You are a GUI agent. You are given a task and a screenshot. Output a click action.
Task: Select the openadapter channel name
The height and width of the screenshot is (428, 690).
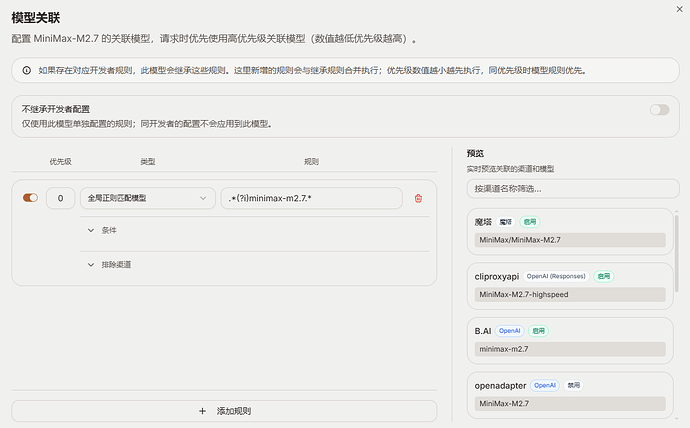tap(500, 386)
